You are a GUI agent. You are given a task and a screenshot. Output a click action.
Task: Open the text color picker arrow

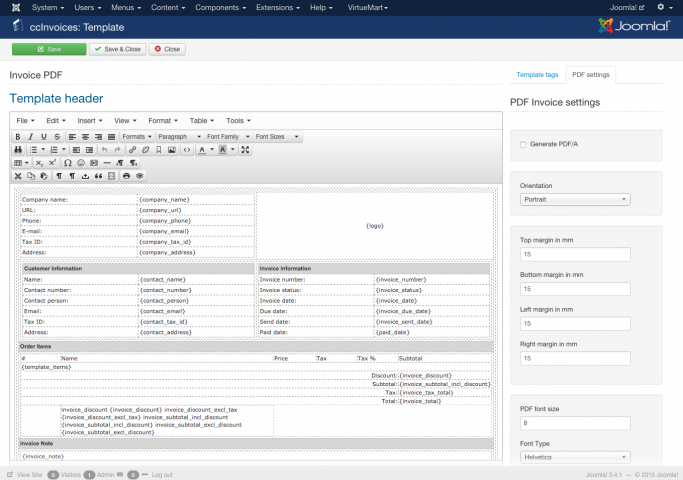(x=212, y=149)
